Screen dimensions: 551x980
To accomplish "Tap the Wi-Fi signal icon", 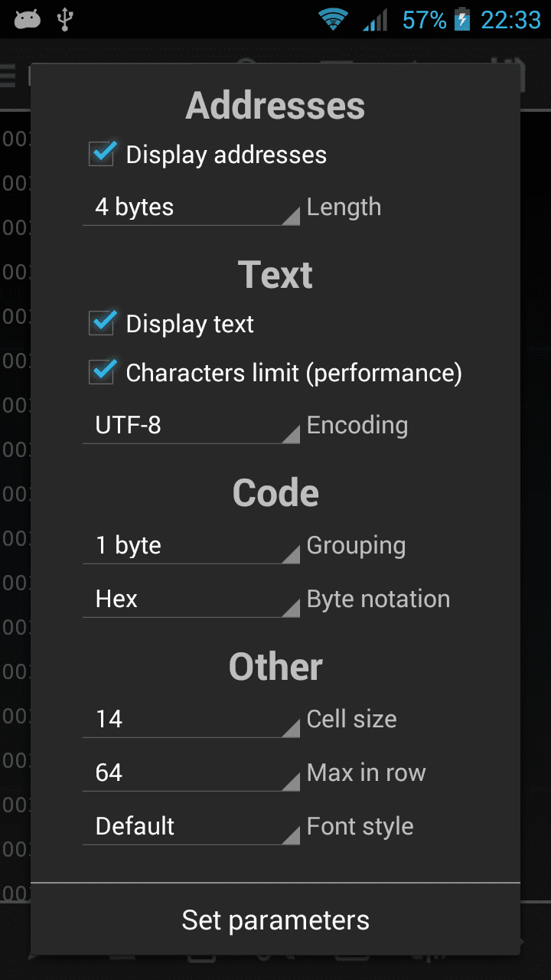I will coord(333,19).
